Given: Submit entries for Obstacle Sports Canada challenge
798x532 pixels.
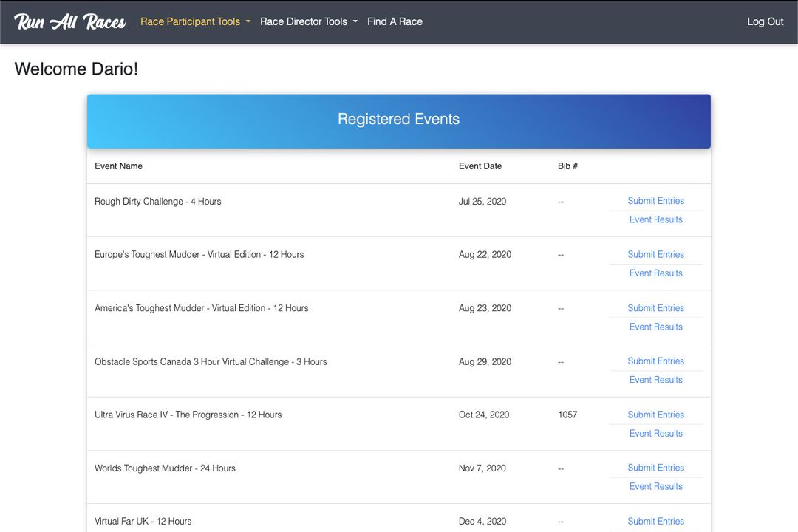Looking at the screenshot, I should 656,361.
